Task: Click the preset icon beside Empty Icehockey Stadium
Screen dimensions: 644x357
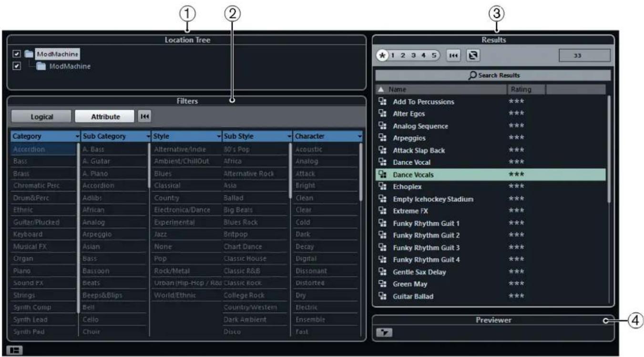Action: click(x=382, y=199)
